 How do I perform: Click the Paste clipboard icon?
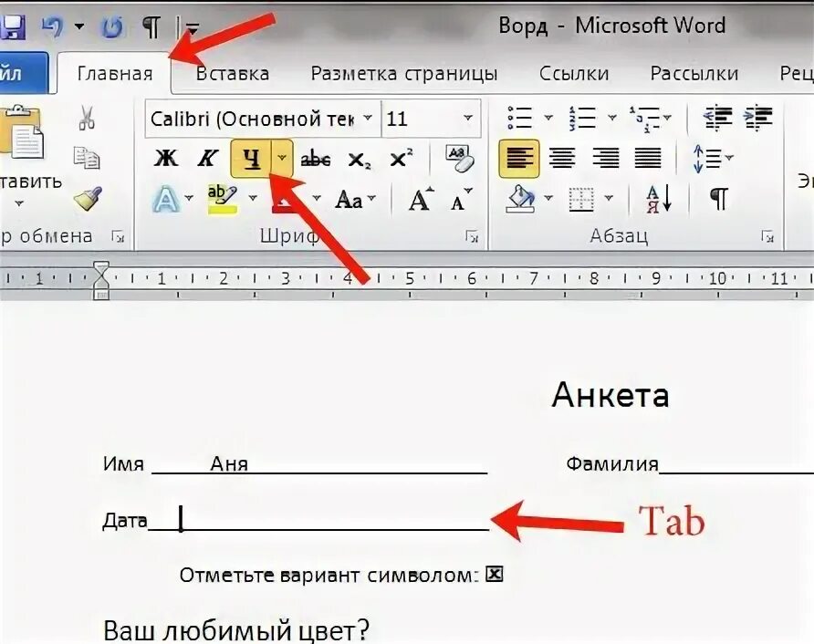pos(22,132)
